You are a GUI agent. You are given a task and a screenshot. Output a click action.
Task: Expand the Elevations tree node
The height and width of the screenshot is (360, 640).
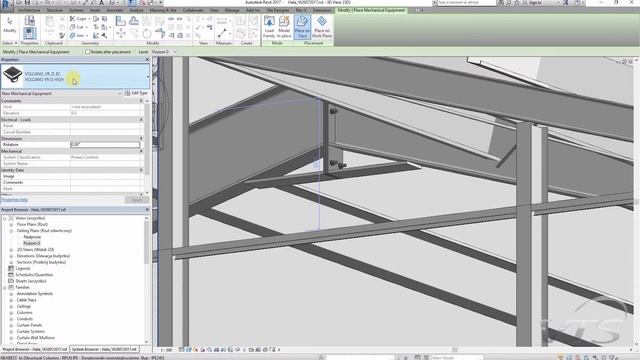[x=11, y=256]
